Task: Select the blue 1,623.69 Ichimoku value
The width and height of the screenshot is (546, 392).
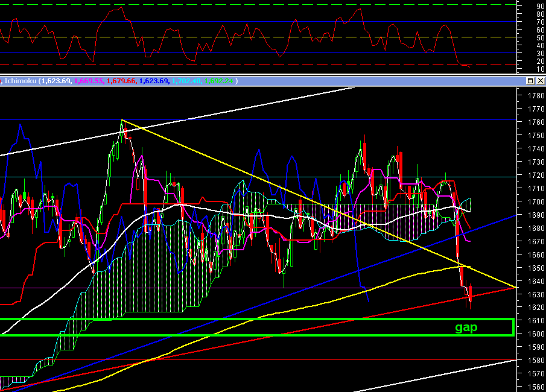Action: pos(154,81)
